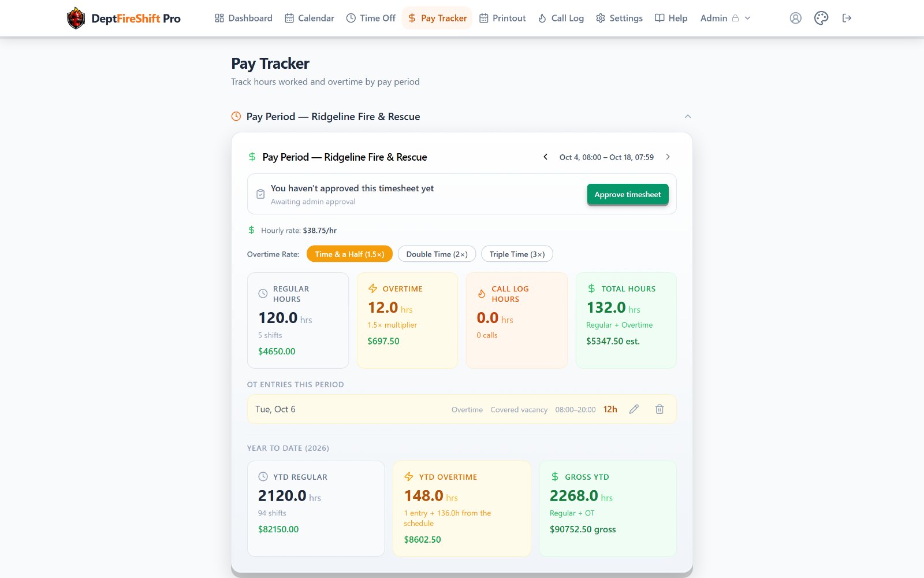The image size is (924, 578).
Task: Click the YTD Regular clock icon
Action: pyautogui.click(x=263, y=477)
